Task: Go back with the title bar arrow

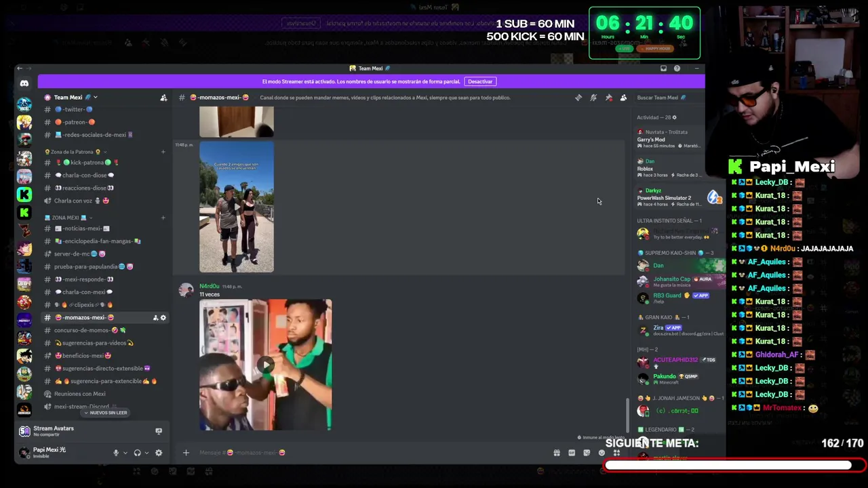Action: pyautogui.click(x=20, y=68)
